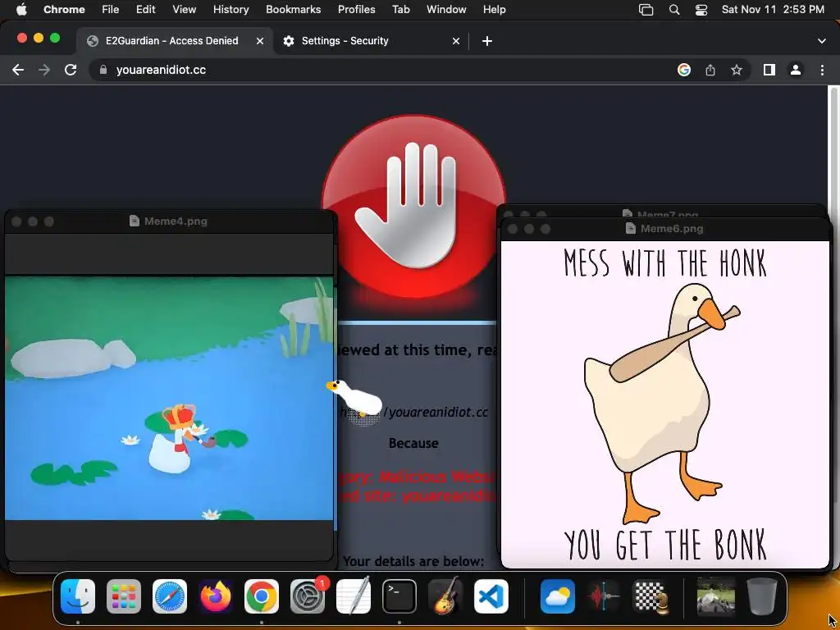Launch Firefox from the Dock
Image resolution: width=840 pixels, height=630 pixels.
216,596
